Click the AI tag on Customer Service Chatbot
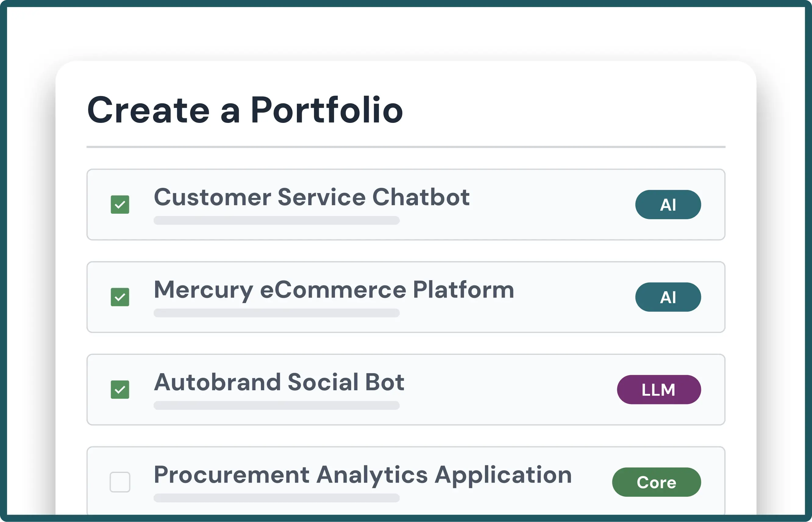 668,204
